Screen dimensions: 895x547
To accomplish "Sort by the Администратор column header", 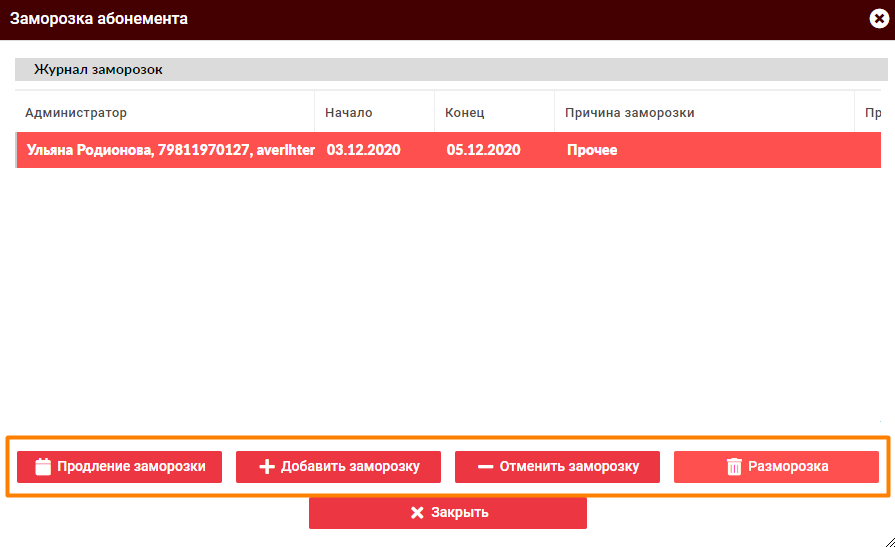I will 76,113.
